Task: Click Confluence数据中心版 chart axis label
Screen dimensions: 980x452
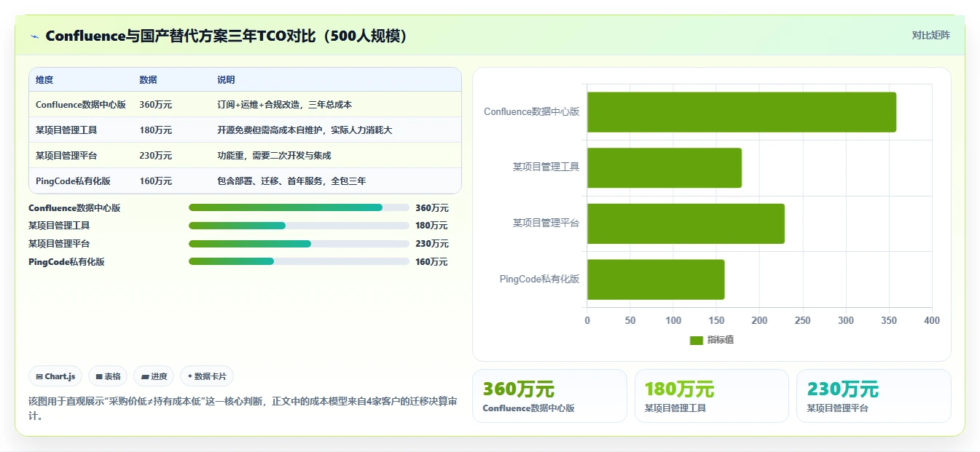Action: click(532, 112)
